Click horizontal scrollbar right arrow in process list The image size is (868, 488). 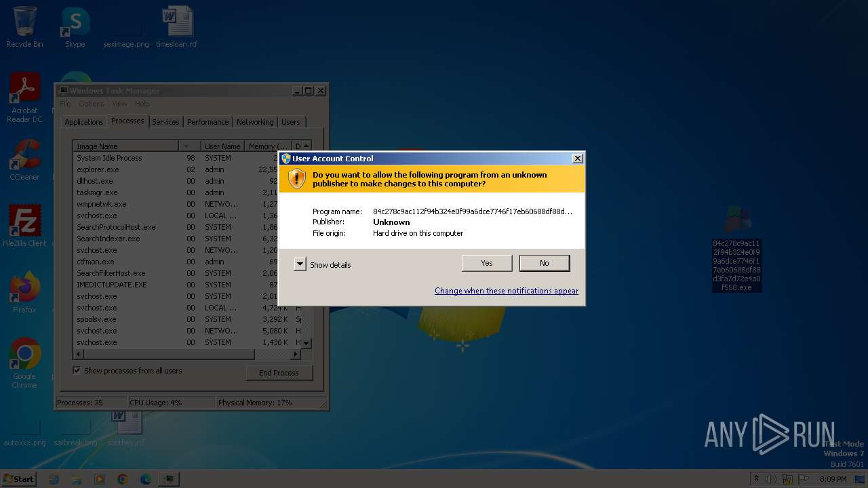point(296,354)
